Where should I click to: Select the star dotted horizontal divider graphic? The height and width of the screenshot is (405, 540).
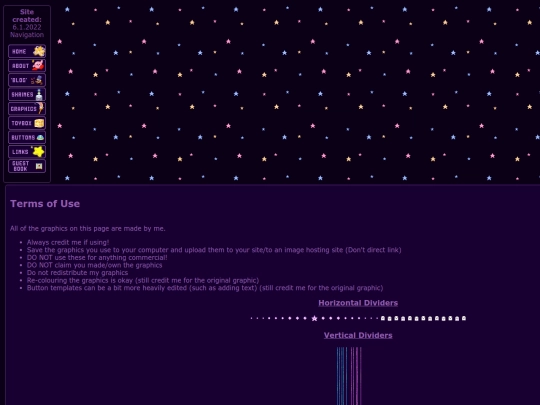tap(314, 319)
